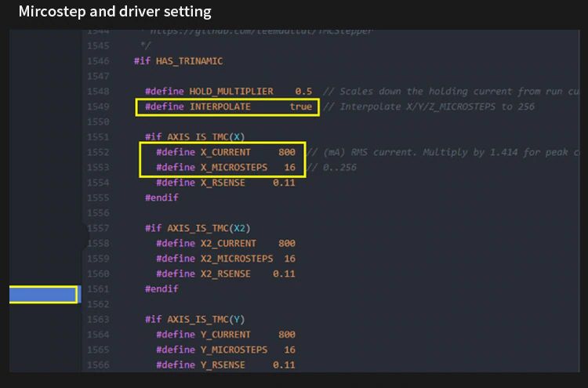Click the '#if AXIS_IS_TMC(Y)' line
The height and width of the screenshot is (388, 588).
pyautogui.click(x=195, y=319)
